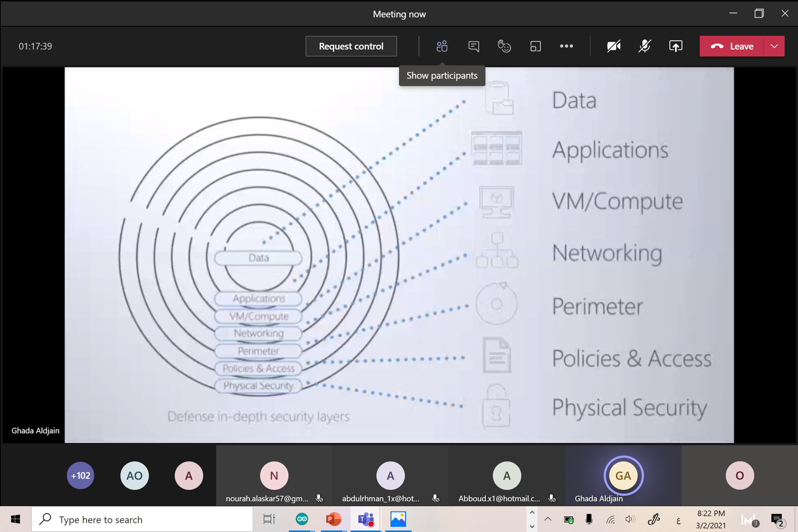Click the Windows search box
798x532 pixels.
[142, 519]
